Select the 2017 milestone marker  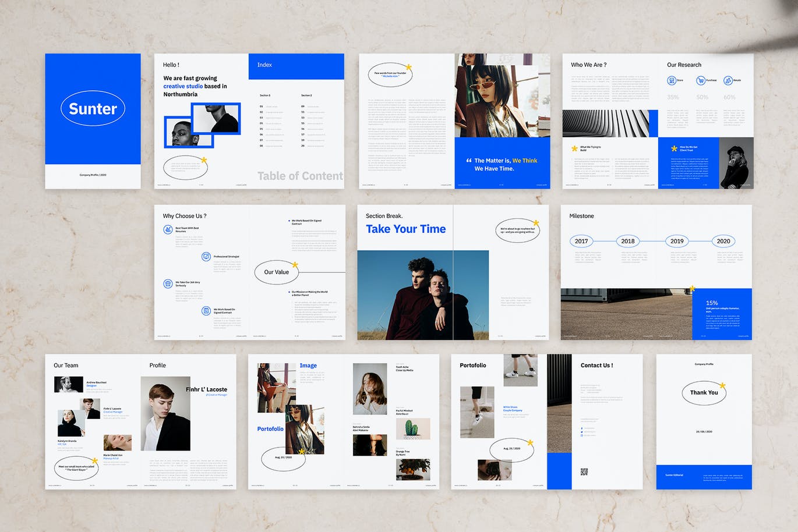pyautogui.click(x=581, y=241)
